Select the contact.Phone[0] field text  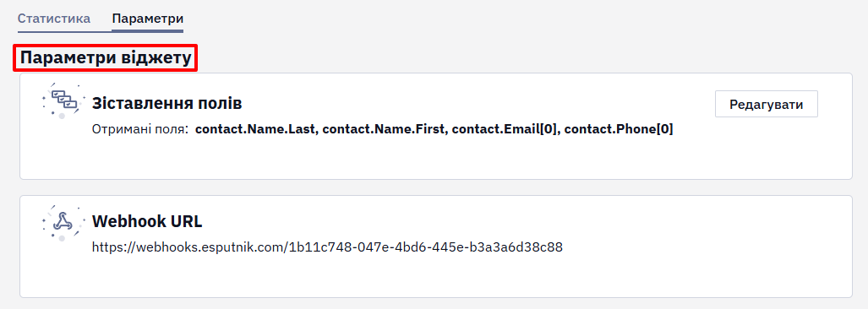tap(619, 130)
